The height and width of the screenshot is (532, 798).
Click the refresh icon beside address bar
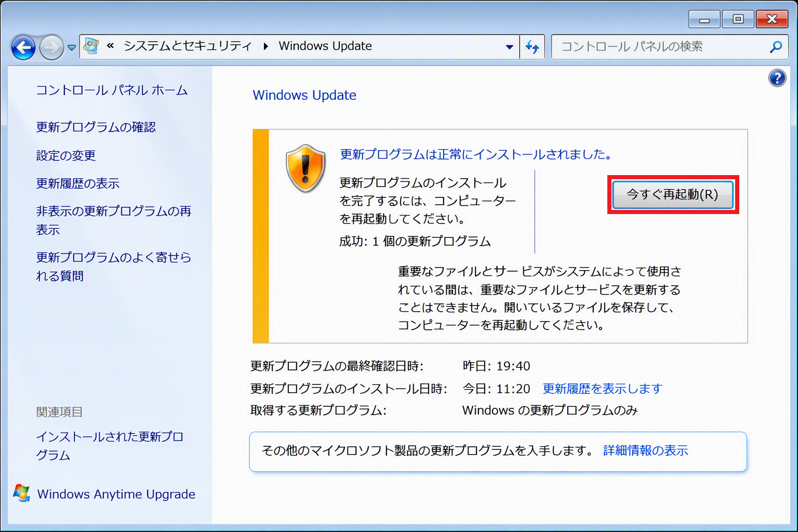click(x=532, y=47)
